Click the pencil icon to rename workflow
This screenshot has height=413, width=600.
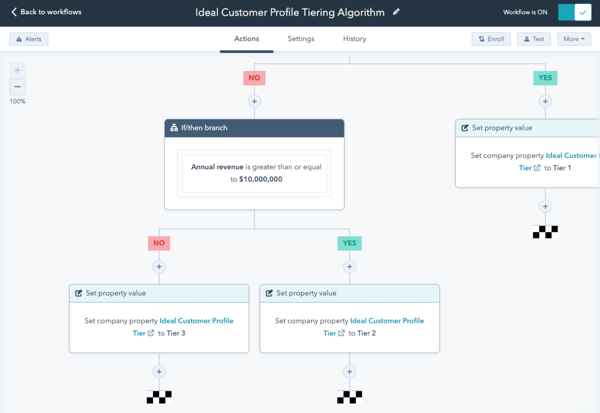396,12
